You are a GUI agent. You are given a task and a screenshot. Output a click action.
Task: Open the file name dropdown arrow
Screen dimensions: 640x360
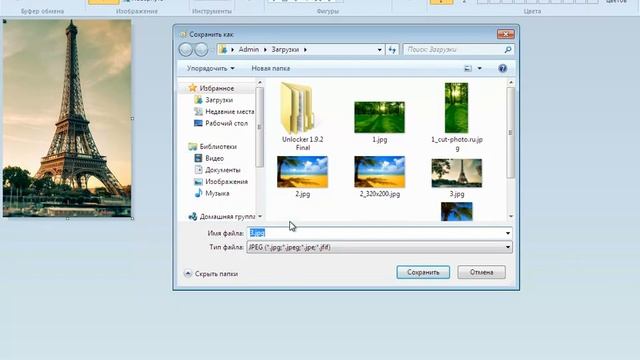[508, 233]
